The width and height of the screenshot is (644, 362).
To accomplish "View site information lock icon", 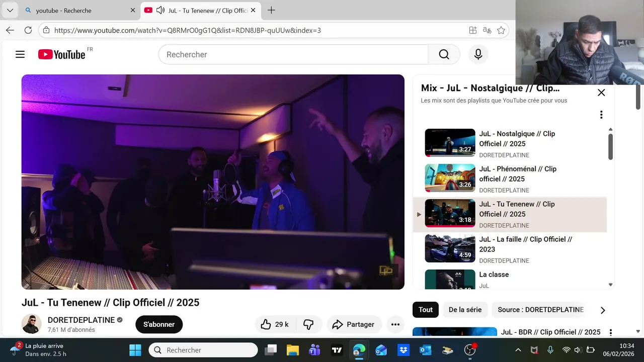I will pos(46,30).
